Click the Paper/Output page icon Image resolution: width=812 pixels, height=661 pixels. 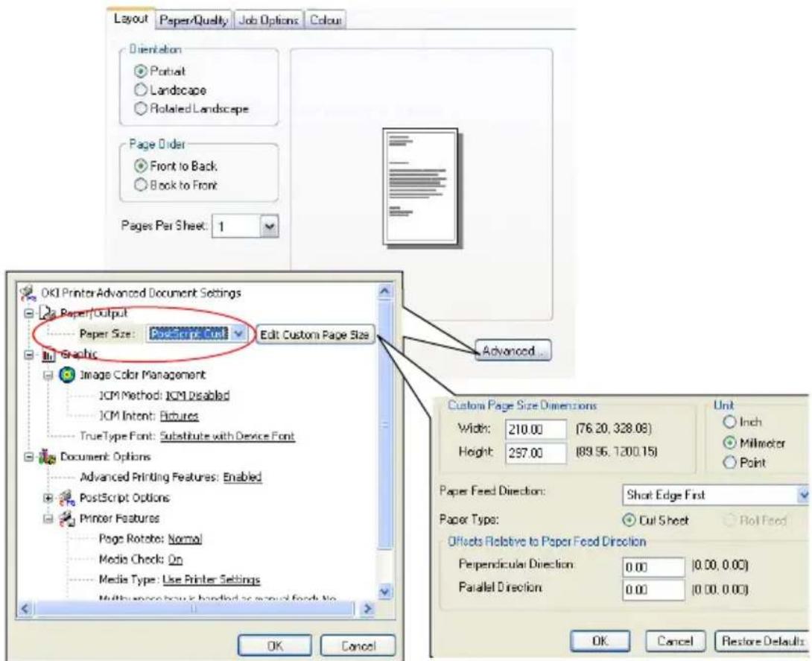(x=48, y=313)
